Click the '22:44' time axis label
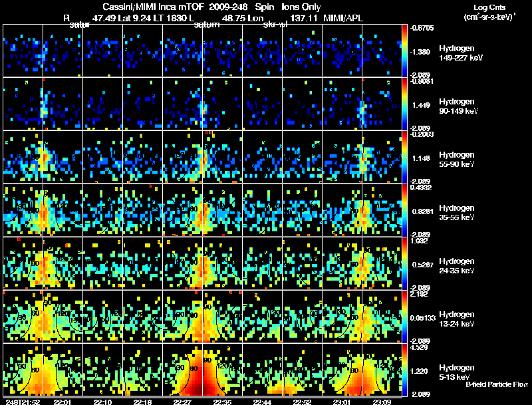532x405 pixels. click(262, 402)
